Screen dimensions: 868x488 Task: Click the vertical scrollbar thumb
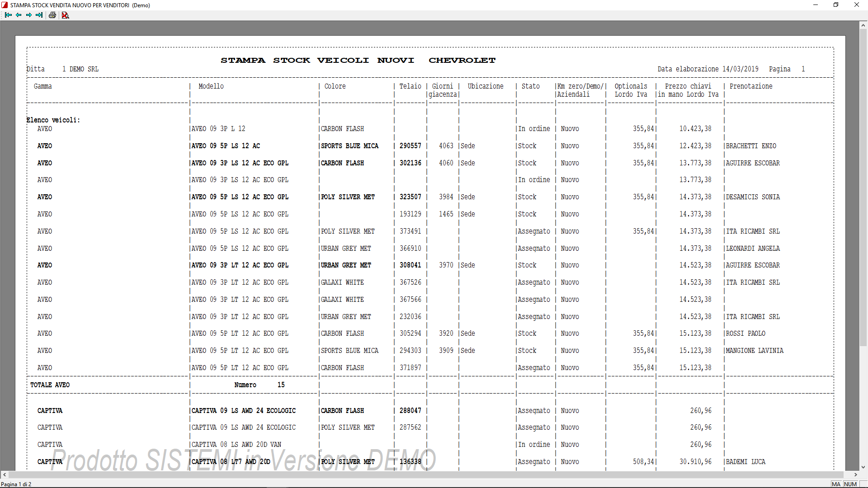[863, 188]
